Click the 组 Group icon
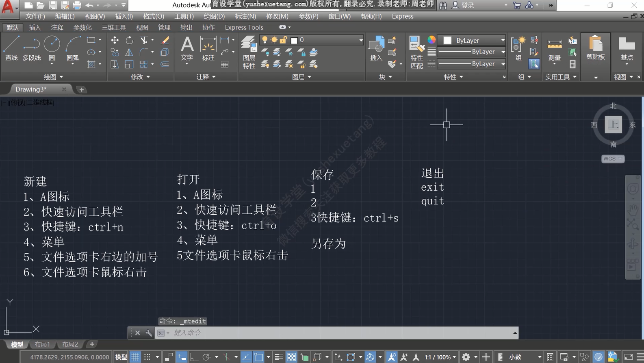Screen dimensions: 644x363 pos(518,48)
